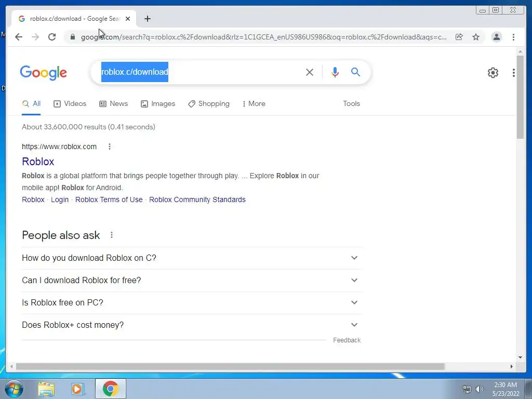This screenshot has width=532, height=399.
Task: Click the Feedback link
Action: click(347, 340)
